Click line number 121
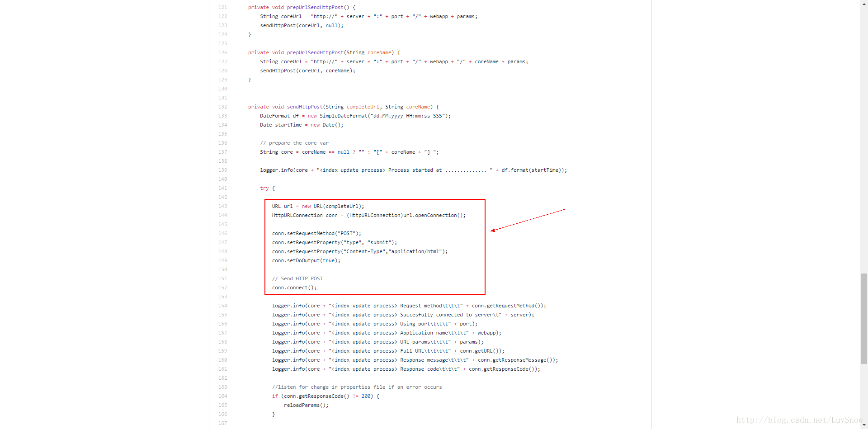 coord(223,7)
